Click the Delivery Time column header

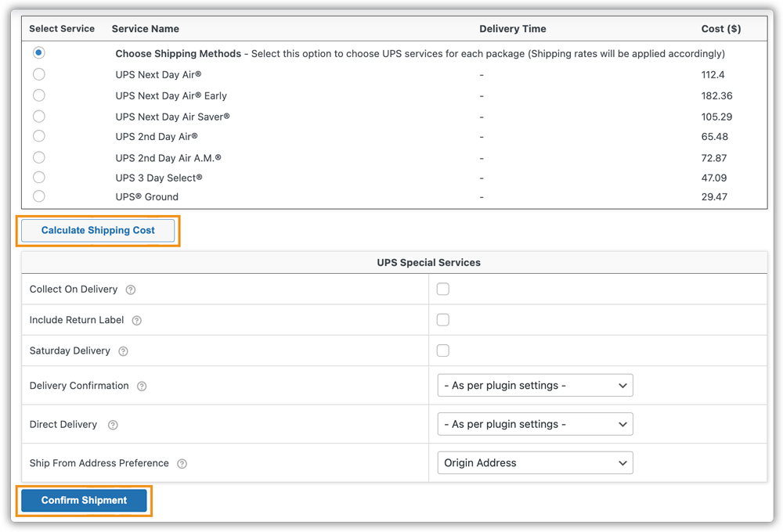pyautogui.click(x=513, y=29)
